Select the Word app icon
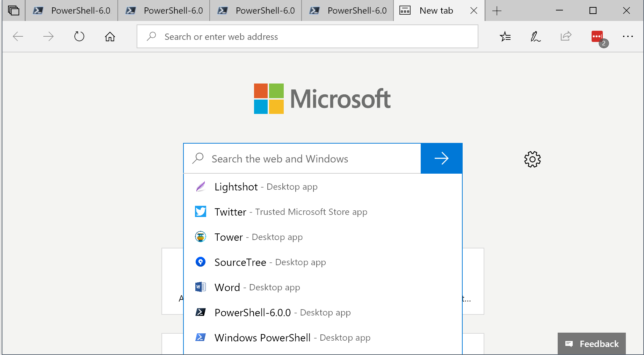 click(x=201, y=287)
